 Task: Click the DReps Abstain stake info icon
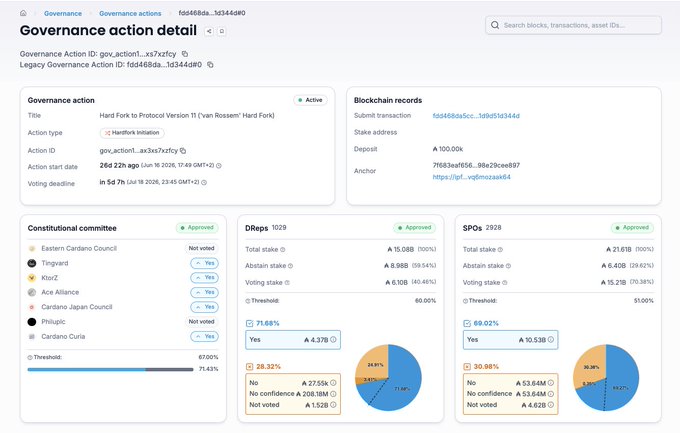291,266
